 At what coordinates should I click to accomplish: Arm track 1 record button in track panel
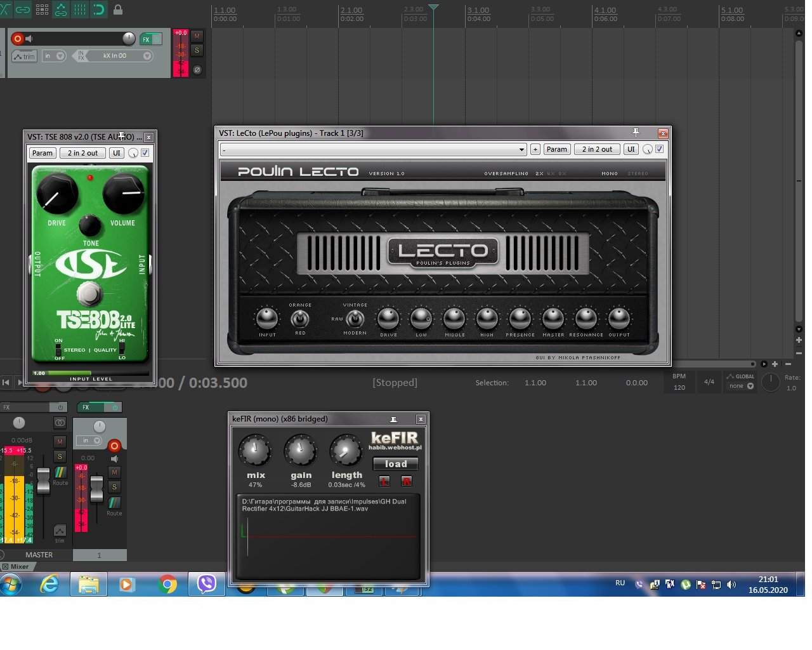pos(18,39)
